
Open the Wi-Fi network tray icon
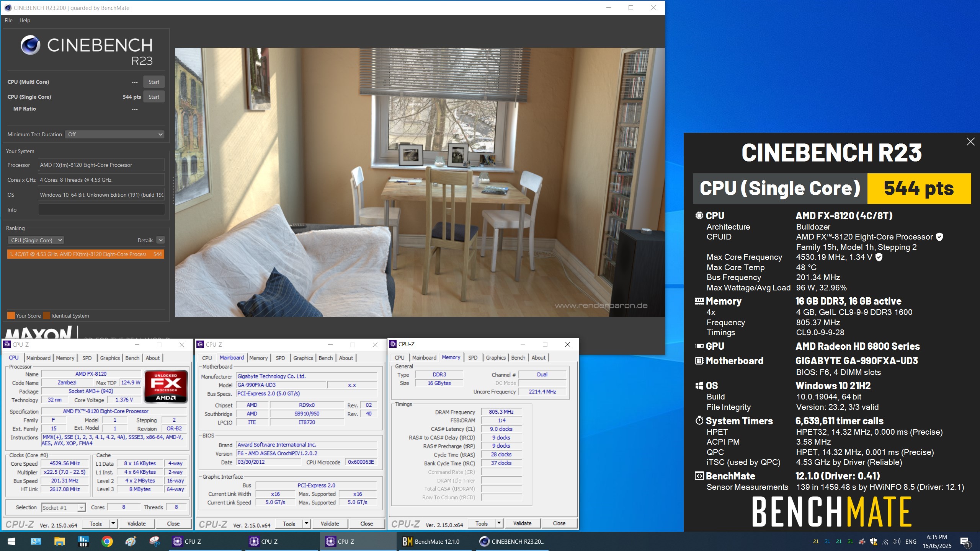(885, 541)
